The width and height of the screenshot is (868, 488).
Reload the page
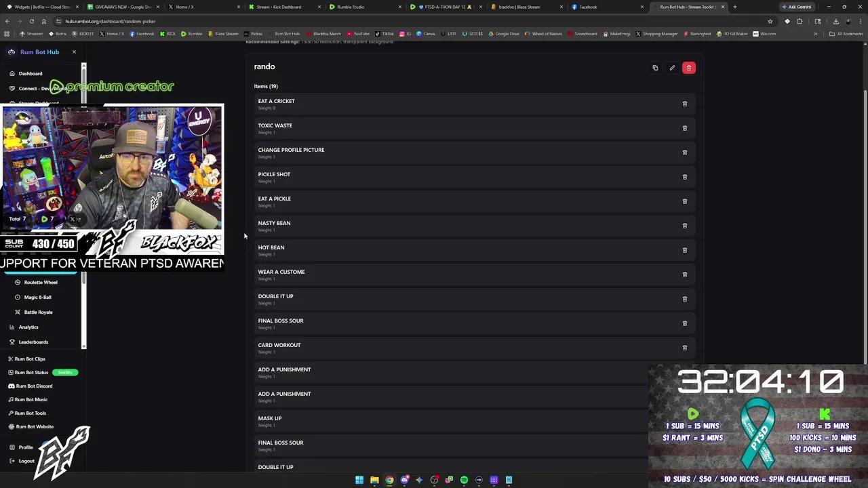[31, 21]
